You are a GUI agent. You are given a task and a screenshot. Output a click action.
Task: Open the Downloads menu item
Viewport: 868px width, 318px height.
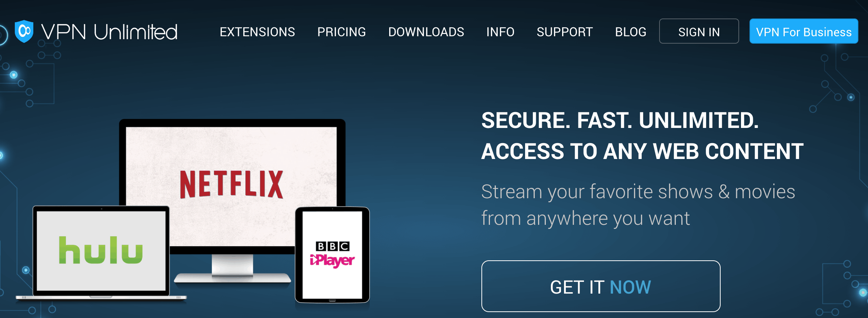pyautogui.click(x=426, y=32)
